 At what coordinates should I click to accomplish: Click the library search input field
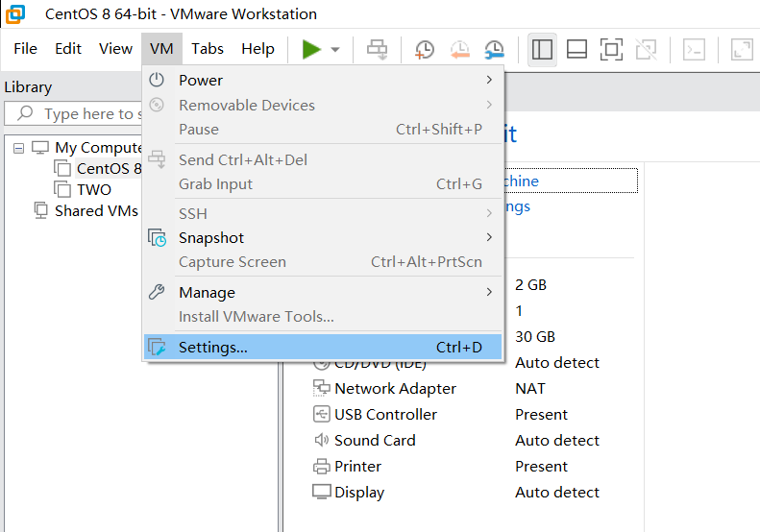pos(86,113)
